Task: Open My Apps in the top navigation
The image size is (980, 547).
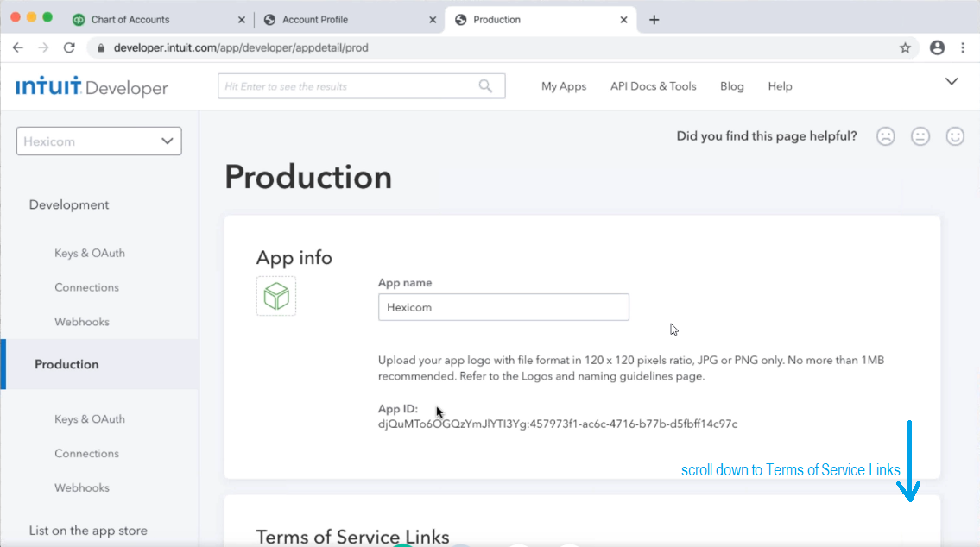Action: coord(564,86)
